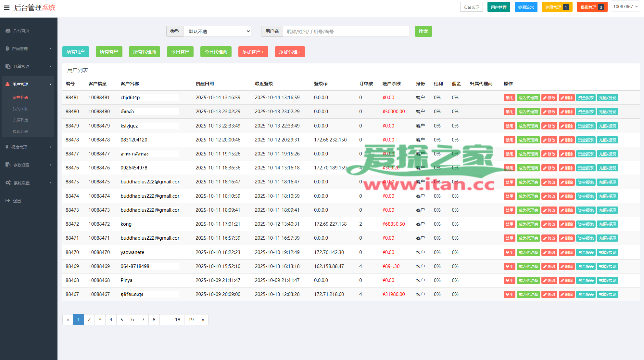This screenshot has height=360, width=644.
Task: Click the pencil 修改 button for user 88481
Action: pos(549,98)
